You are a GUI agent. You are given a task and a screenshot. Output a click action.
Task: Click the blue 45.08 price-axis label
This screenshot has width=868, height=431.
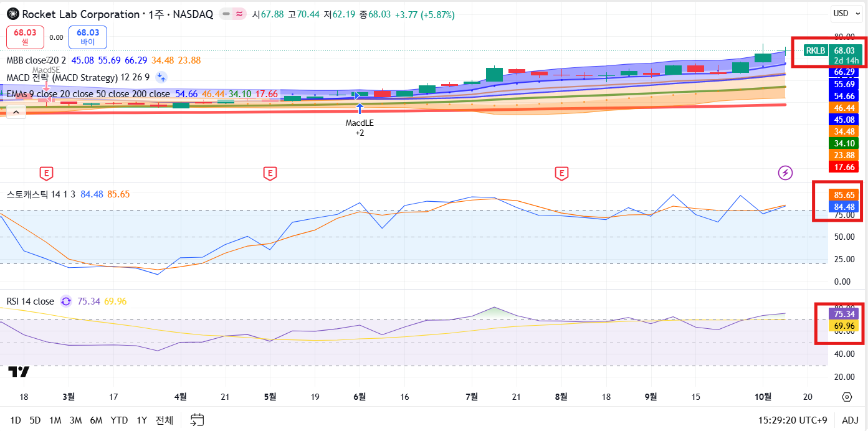(844, 120)
